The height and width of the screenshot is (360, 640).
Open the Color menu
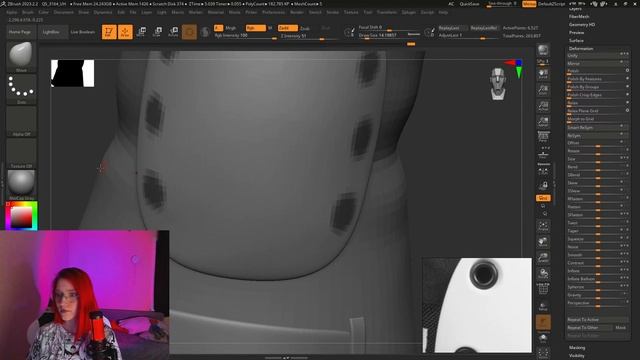tap(43, 13)
